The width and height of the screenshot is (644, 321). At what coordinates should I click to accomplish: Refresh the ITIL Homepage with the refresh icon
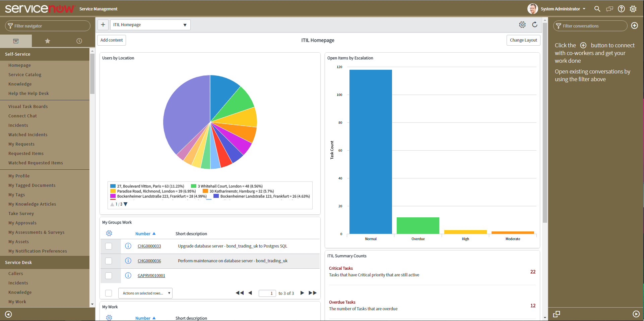(x=535, y=24)
